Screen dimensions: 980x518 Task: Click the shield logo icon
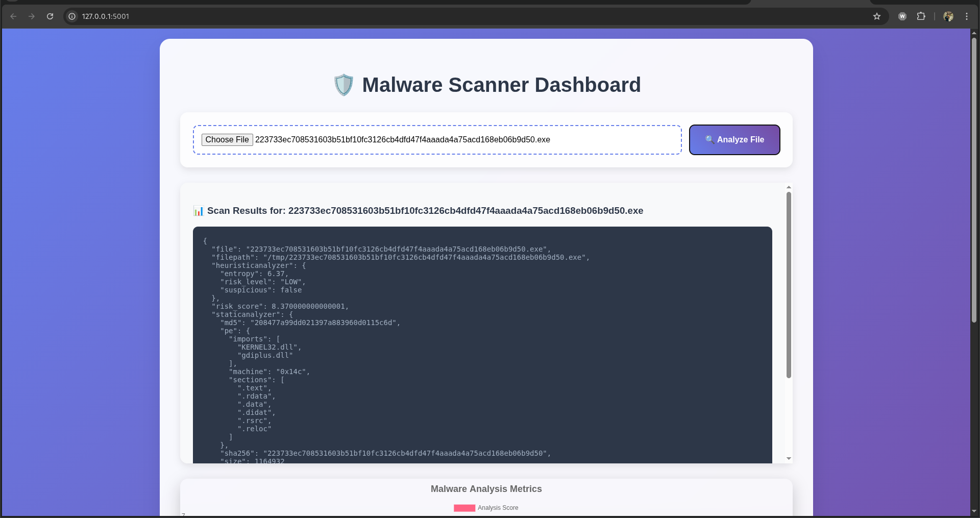(344, 85)
